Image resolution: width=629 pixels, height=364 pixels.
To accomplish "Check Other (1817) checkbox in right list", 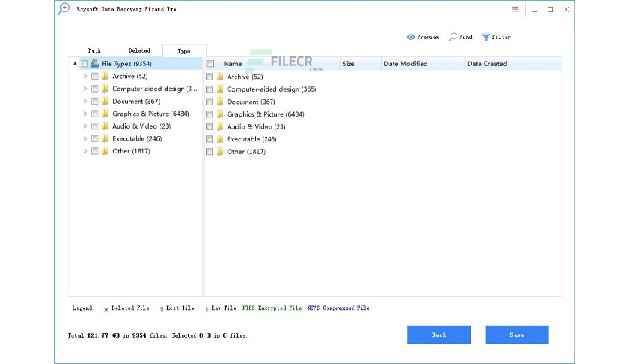I will click(209, 151).
